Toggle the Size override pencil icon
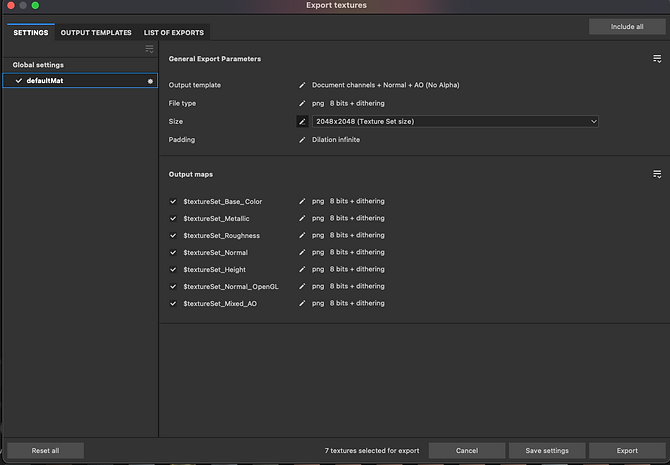The width and height of the screenshot is (670, 465). (x=302, y=122)
